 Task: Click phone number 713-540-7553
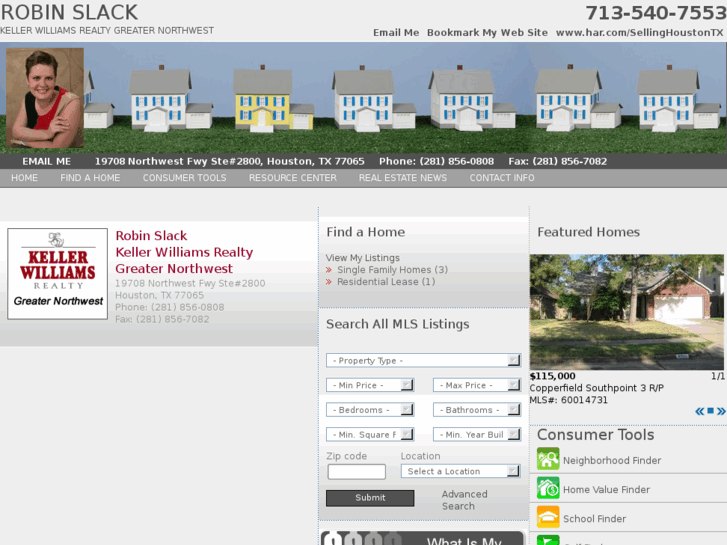click(x=656, y=13)
